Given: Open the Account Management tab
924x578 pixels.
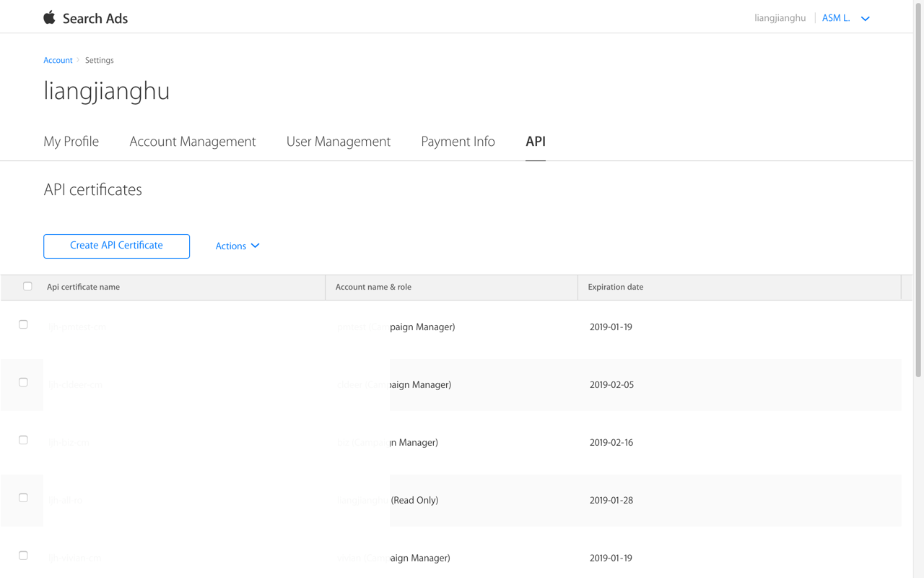Looking at the screenshot, I should coord(192,142).
